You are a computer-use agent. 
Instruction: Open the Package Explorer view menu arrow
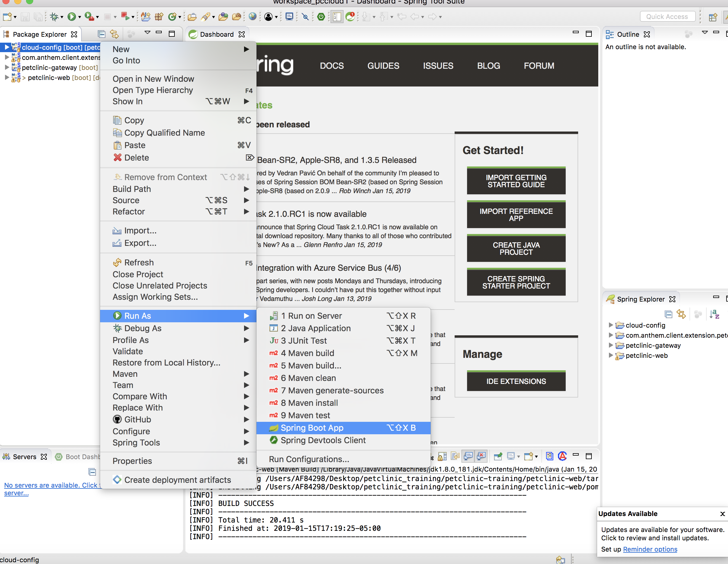pos(147,33)
